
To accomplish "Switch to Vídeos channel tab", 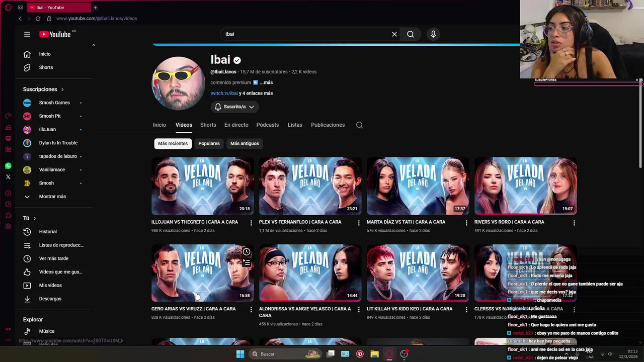I will tap(184, 125).
